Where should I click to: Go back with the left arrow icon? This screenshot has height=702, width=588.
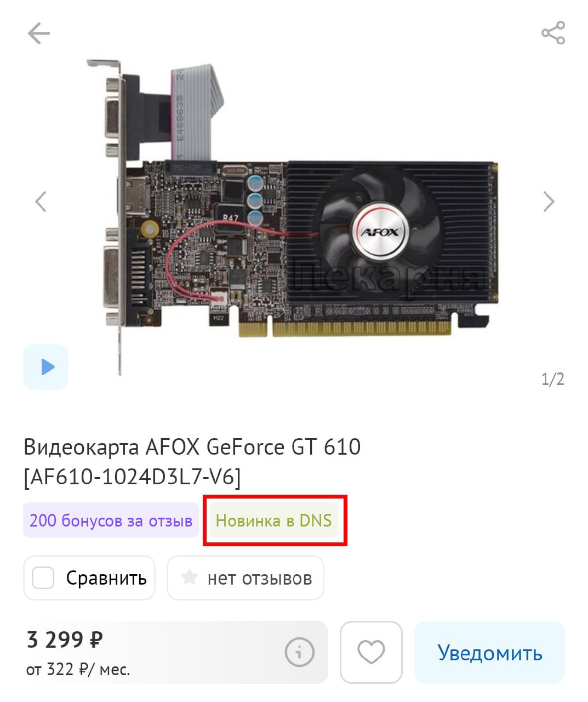39,33
